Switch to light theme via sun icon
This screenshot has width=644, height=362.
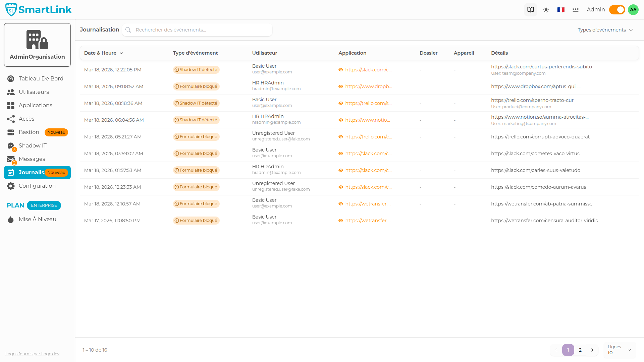pos(546,9)
